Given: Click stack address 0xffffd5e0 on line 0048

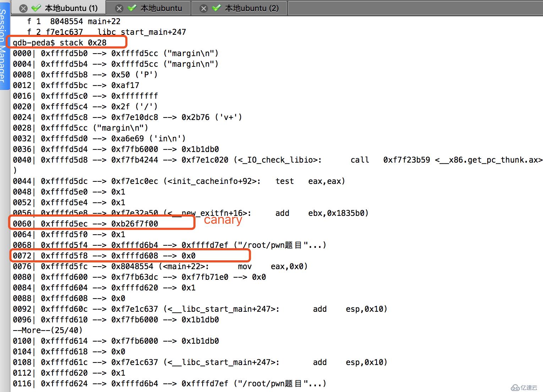Looking at the screenshot, I should coord(64,192).
